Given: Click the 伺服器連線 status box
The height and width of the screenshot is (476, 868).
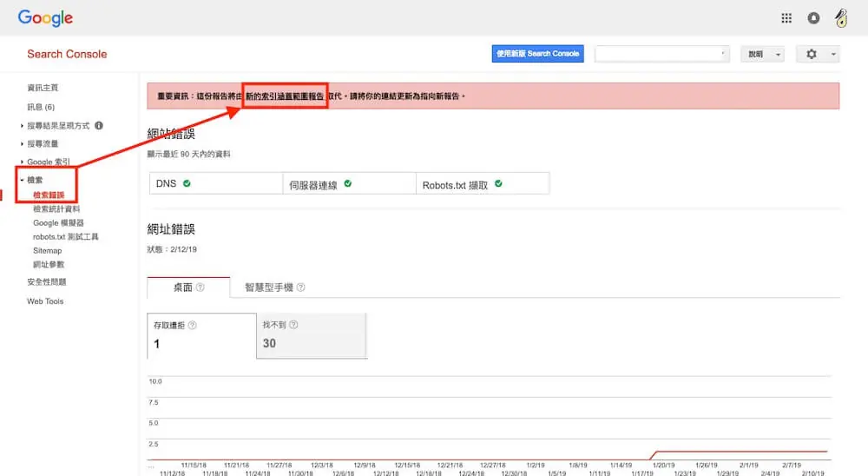Looking at the screenshot, I should [x=349, y=183].
